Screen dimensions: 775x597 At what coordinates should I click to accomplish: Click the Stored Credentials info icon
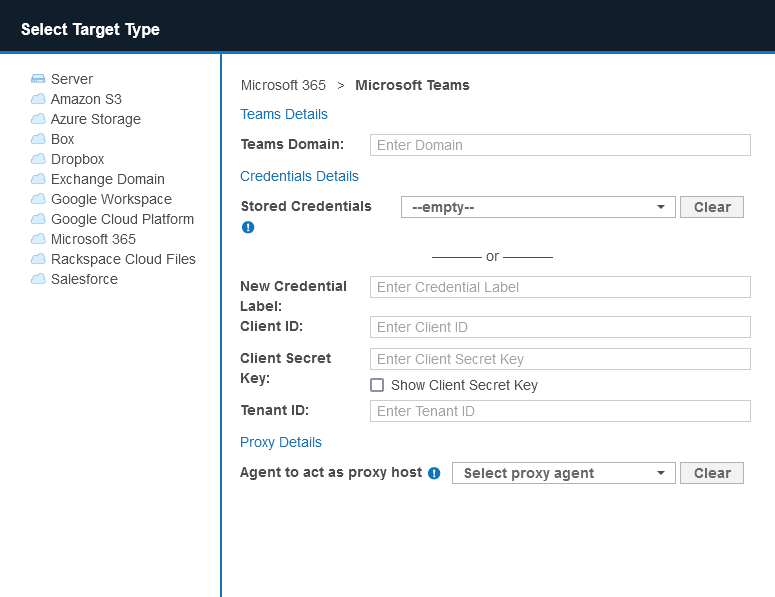pos(248,227)
